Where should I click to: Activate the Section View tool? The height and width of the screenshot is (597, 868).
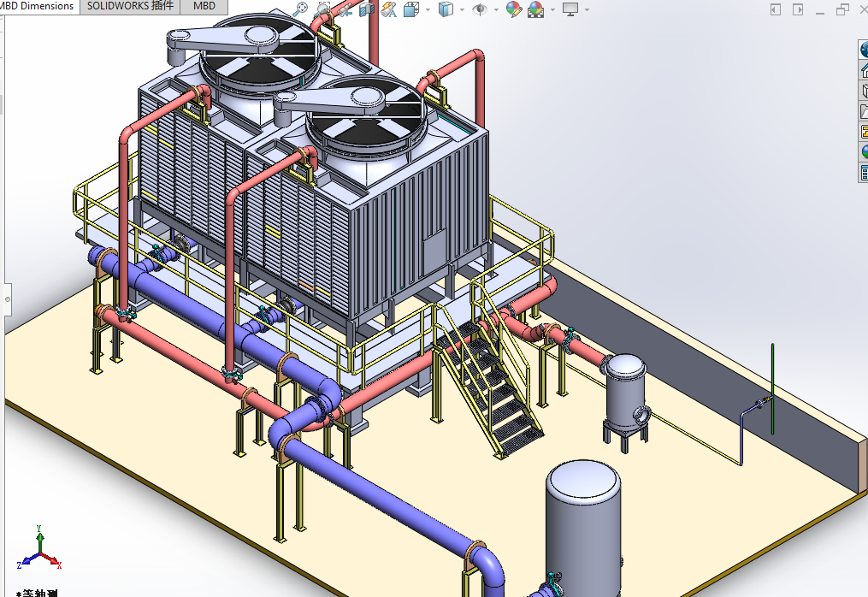(x=367, y=9)
